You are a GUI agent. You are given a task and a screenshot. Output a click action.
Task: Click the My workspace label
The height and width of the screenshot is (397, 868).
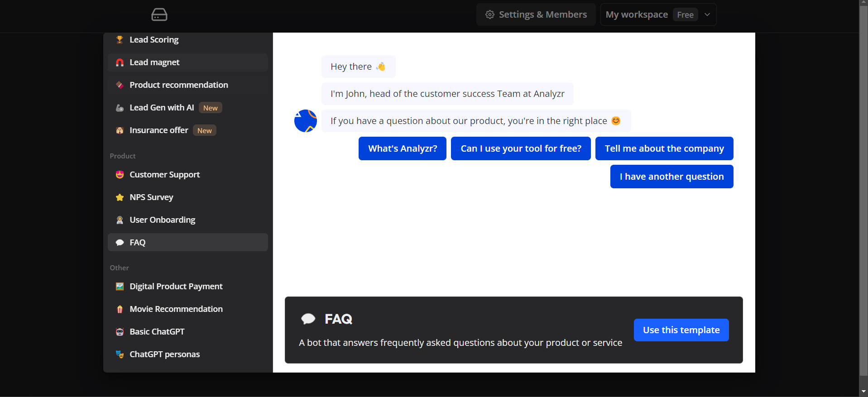[637, 14]
